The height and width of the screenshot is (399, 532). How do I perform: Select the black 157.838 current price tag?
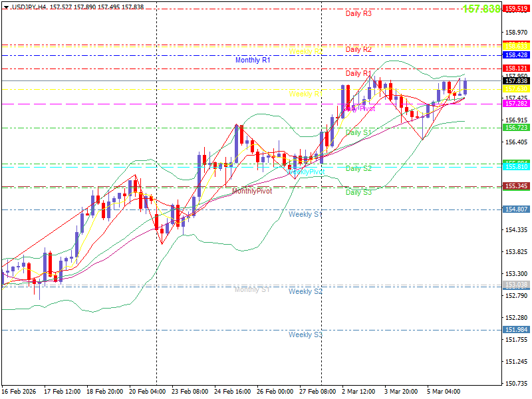tap(516, 81)
